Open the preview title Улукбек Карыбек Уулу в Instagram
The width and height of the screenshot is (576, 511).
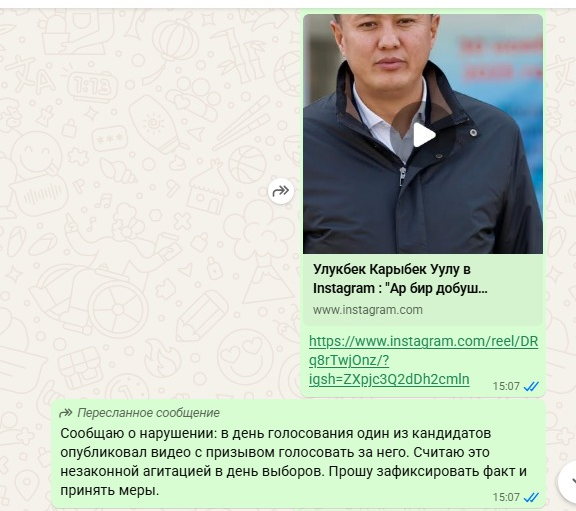pyautogui.click(x=400, y=279)
